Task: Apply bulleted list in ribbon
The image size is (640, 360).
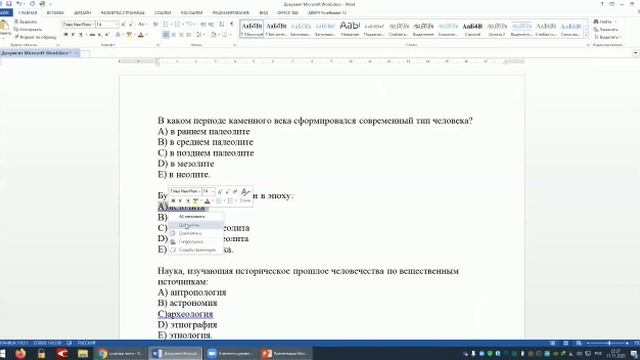Action: pyautogui.click(x=166, y=24)
